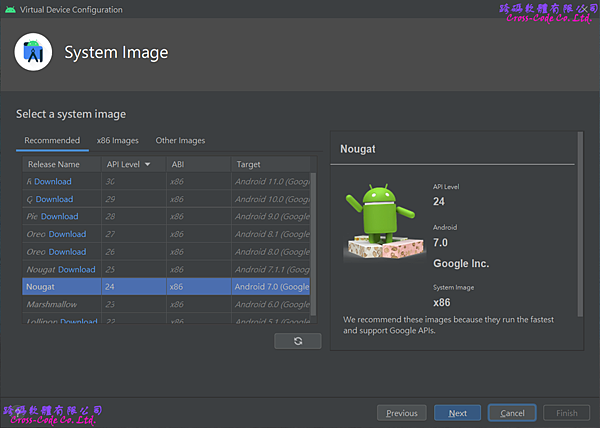
Task: Switch to x86 Images tab
Action: (x=118, y=141)
